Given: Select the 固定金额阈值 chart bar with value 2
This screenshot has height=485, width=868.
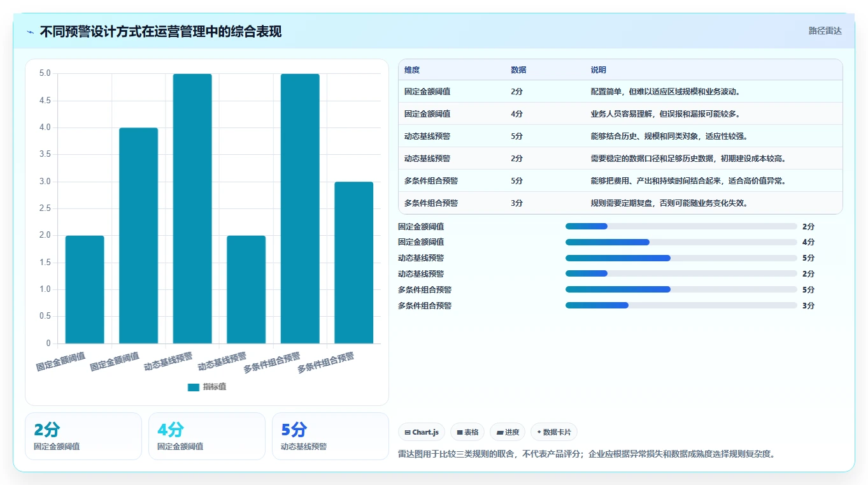Looking at the screenshot, I should coord(85,290).
